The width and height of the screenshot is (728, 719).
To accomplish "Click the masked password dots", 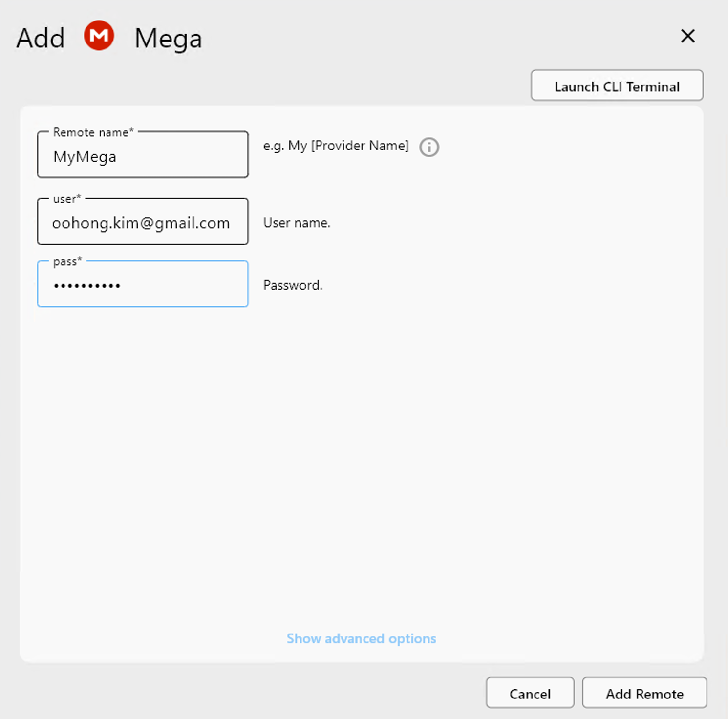I will point(87,285).
